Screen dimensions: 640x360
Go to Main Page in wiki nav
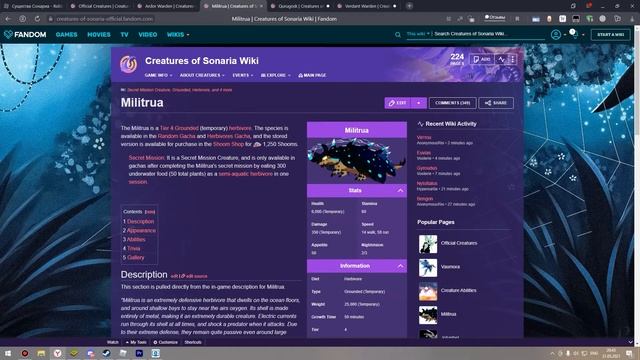(x=312, y=76)
